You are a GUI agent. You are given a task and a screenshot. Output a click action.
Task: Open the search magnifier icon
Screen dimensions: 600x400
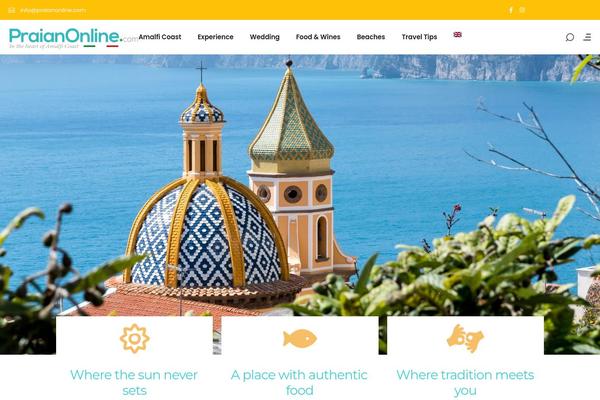[569, 37]
